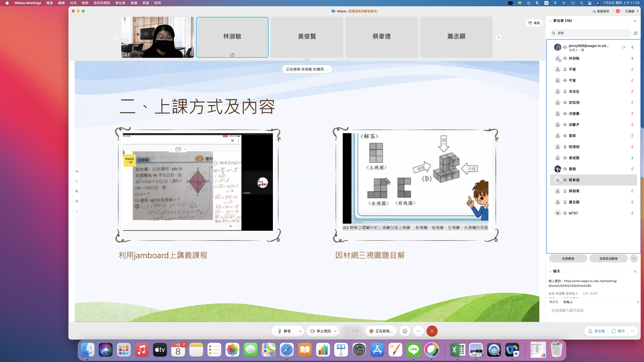Open the 音訊和視訊 menu
Viewport: 644px width, 362px height.
click(x=102, y=3)
